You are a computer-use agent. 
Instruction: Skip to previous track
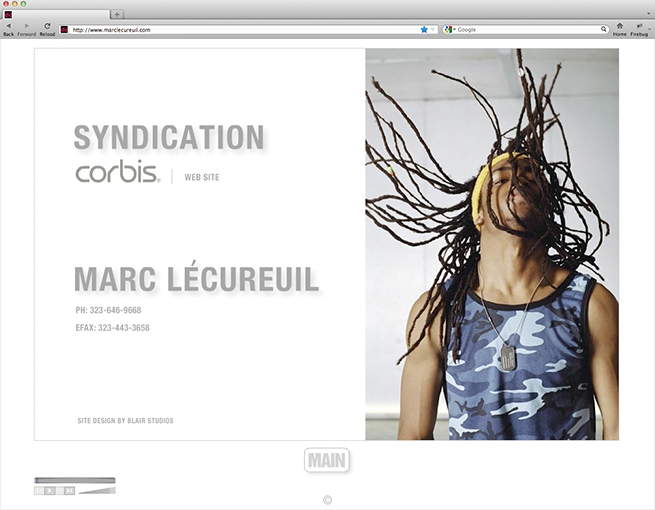39,491
